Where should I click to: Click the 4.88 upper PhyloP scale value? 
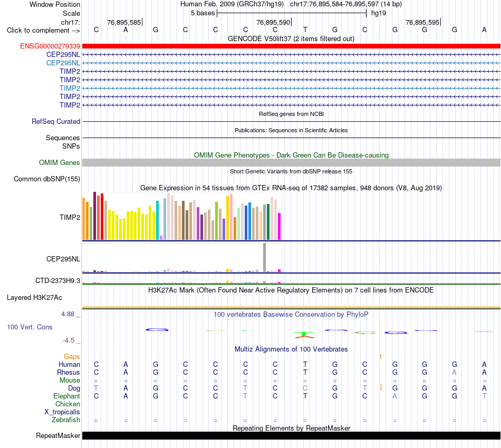tap(68, 314)
